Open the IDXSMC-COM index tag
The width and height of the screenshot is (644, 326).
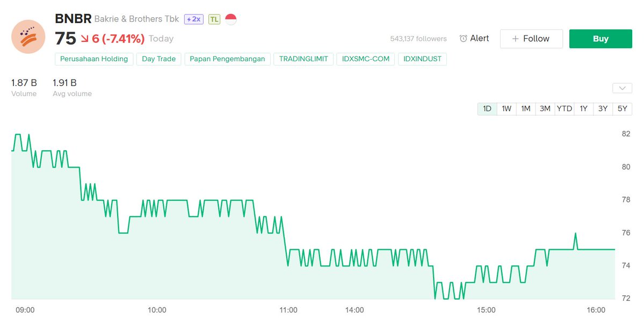click(366, 59)
